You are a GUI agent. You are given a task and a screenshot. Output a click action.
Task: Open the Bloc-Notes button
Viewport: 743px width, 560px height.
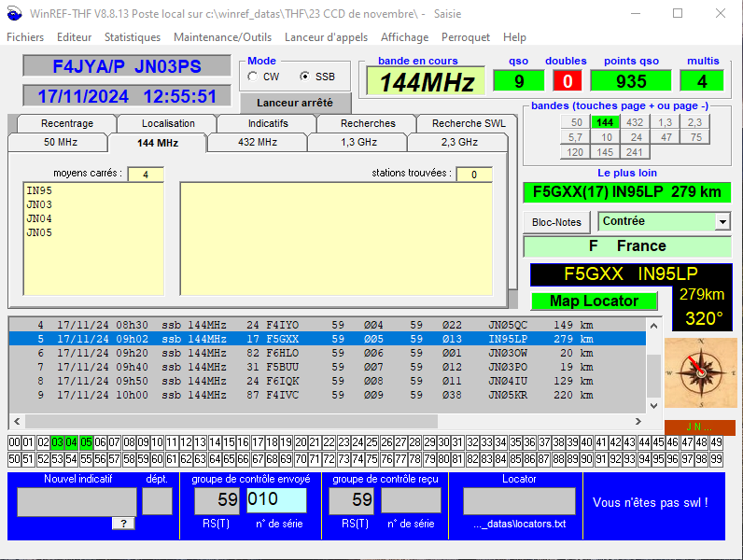pos(557,222)
